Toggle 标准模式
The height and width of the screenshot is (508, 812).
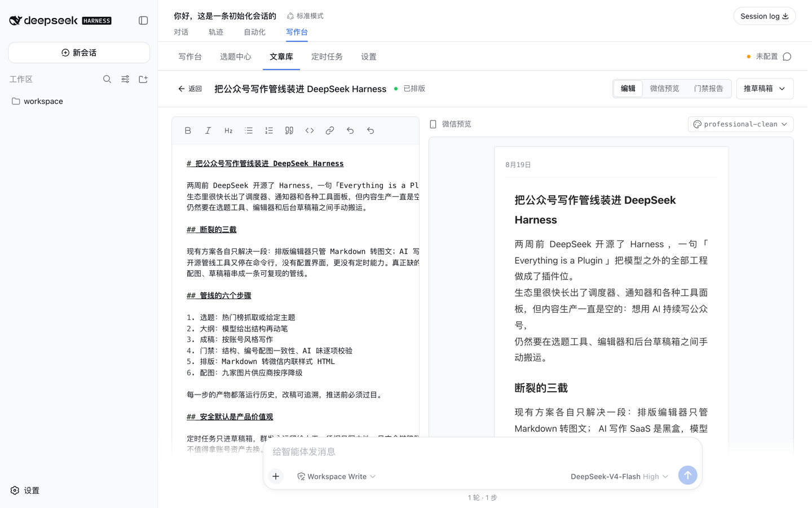[305, 16]
